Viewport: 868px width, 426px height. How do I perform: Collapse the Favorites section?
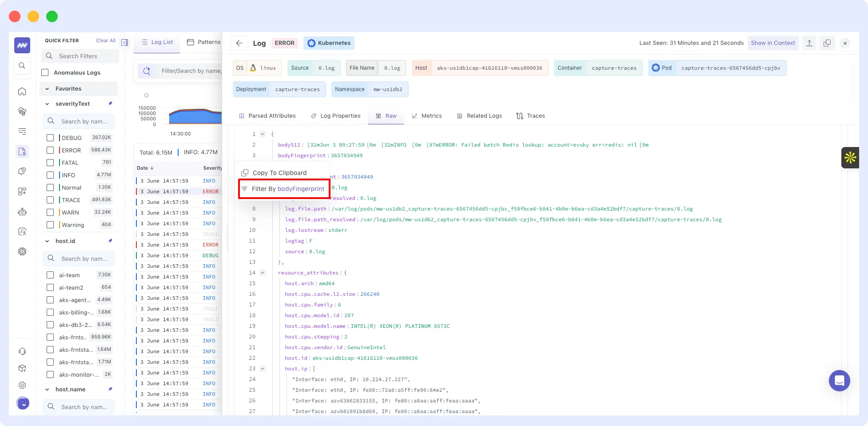tap(47, 89)
